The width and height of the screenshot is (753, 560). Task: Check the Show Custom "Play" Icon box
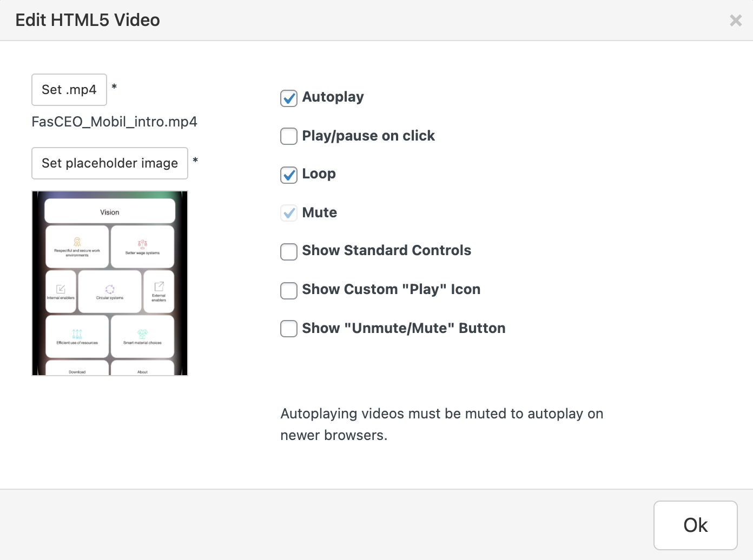[x=289, y=290]
